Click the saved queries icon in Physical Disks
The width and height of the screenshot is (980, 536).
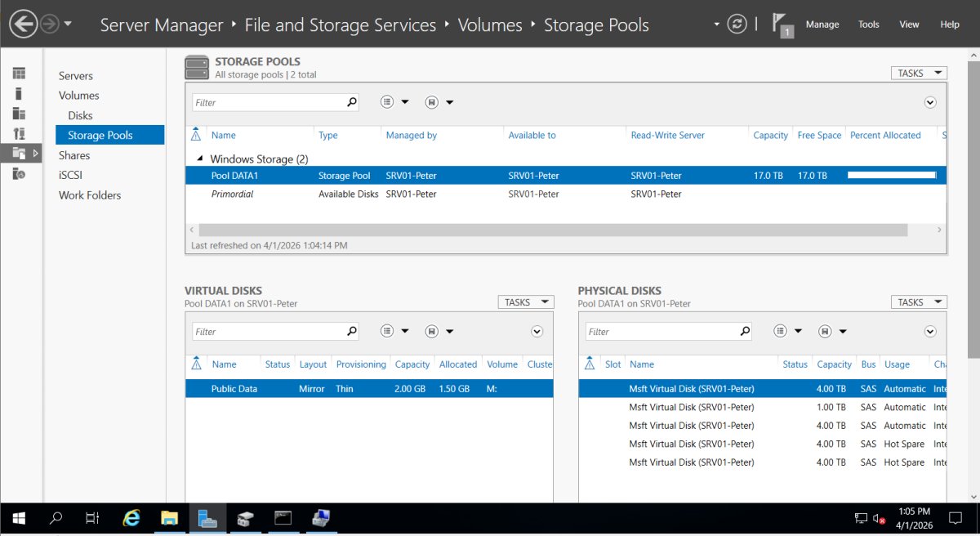826,332
